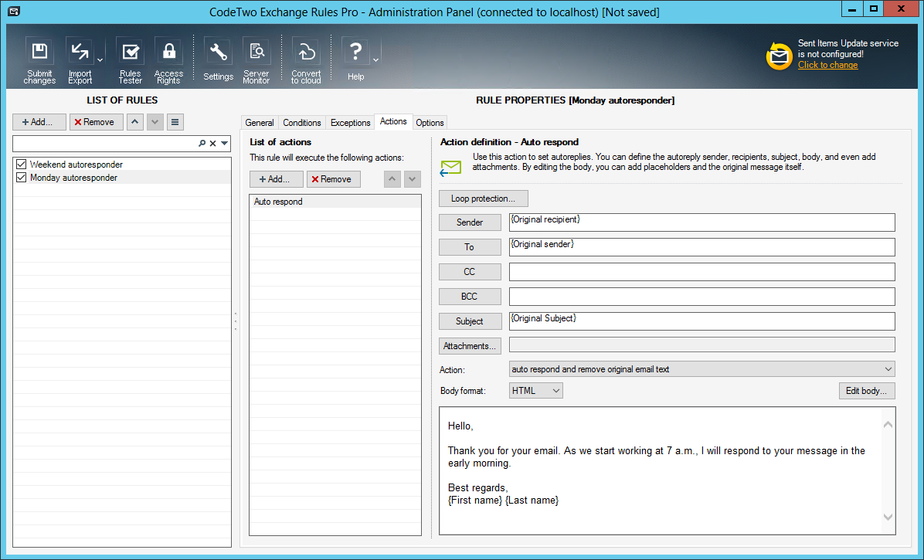Image resolution: width=924 pixels, height=560 pixels.
Task: Open the Exceptions tab
Action: pos(350,123)
